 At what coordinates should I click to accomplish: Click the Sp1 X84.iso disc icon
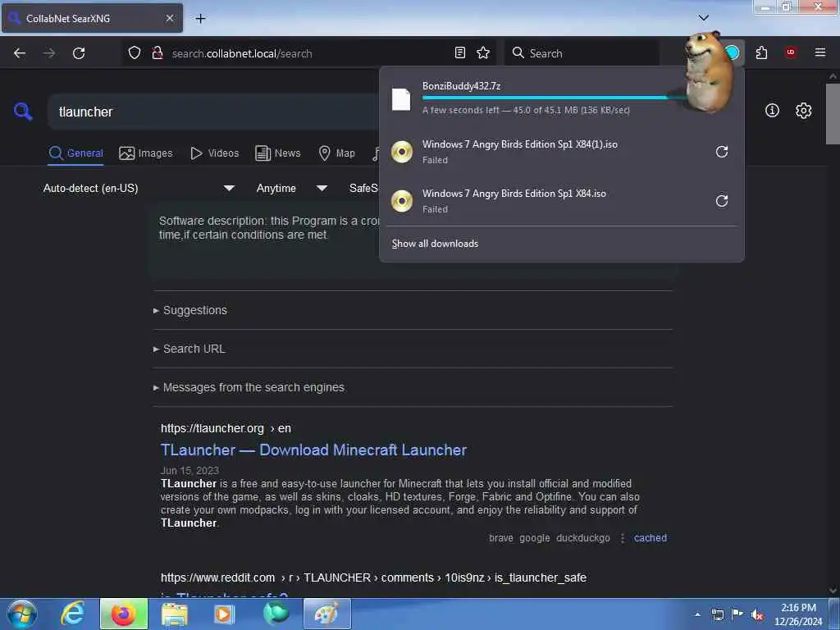(402, 201)
